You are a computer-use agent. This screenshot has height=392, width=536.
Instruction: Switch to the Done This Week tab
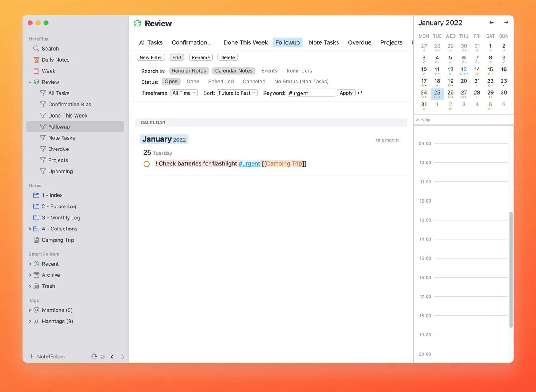pyautogui.click(x=246, y=42)
